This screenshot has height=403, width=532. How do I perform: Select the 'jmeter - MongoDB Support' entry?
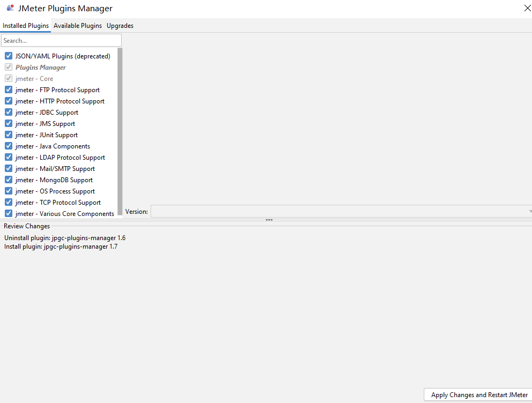point(54,180)
